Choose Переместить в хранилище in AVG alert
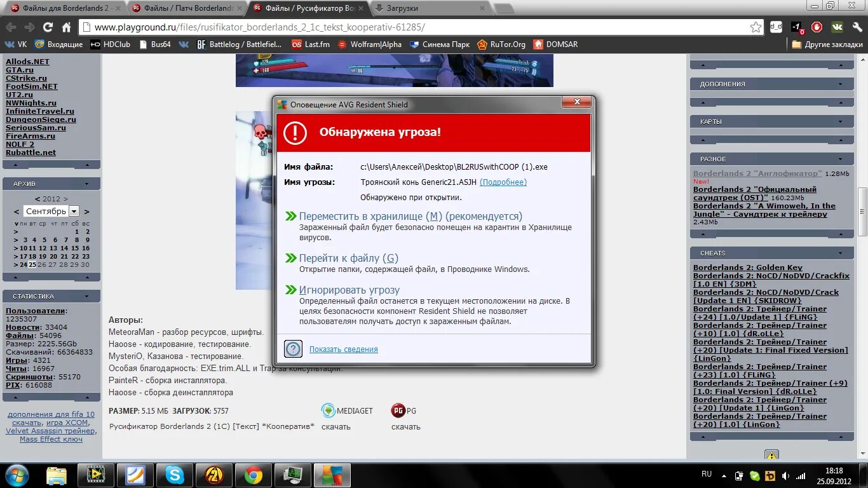 [x=410, y=216]
